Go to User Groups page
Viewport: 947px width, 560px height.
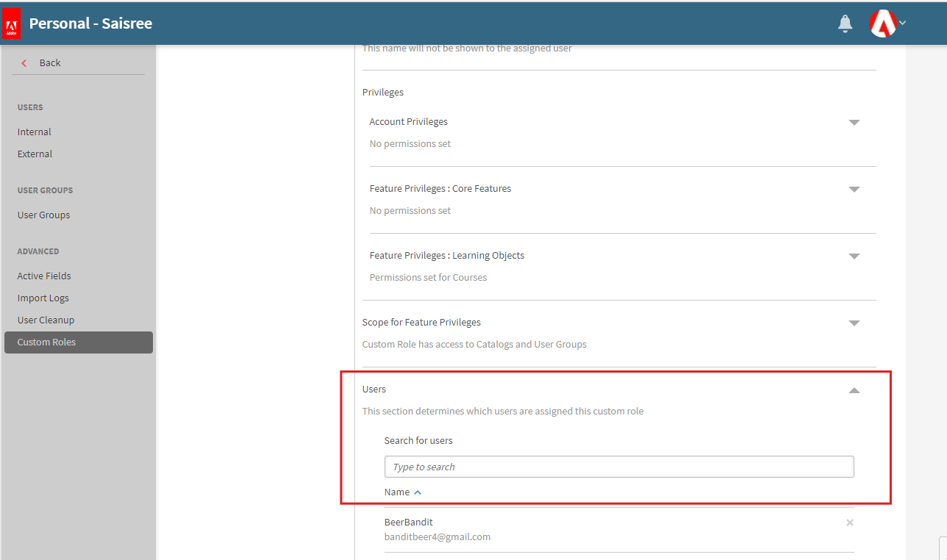tap(44, 215)
